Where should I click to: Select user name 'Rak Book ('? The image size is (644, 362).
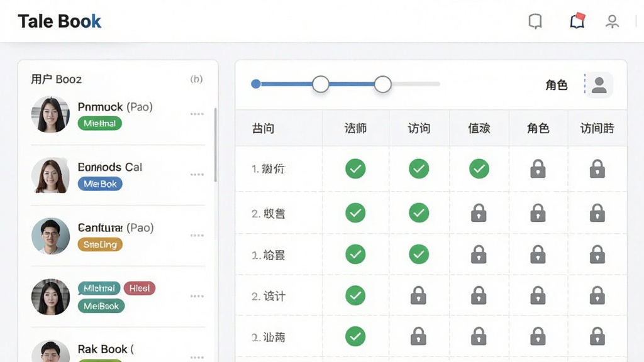[106, 349]
